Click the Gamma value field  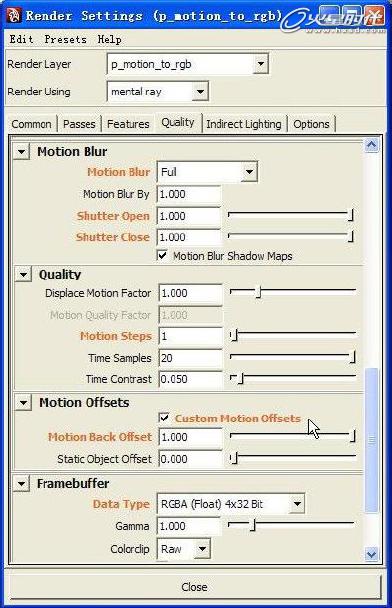pyautogui.click(x=189, y=526)
